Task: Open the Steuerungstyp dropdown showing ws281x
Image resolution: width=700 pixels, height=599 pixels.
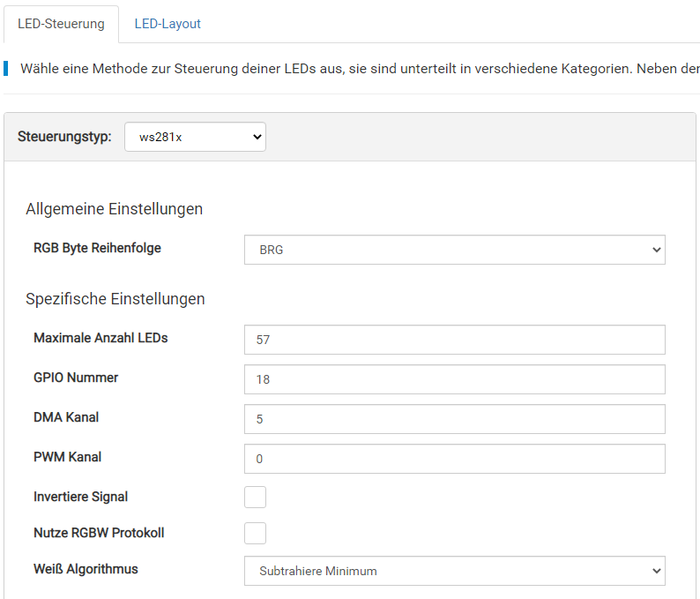Action: (195, 137)
